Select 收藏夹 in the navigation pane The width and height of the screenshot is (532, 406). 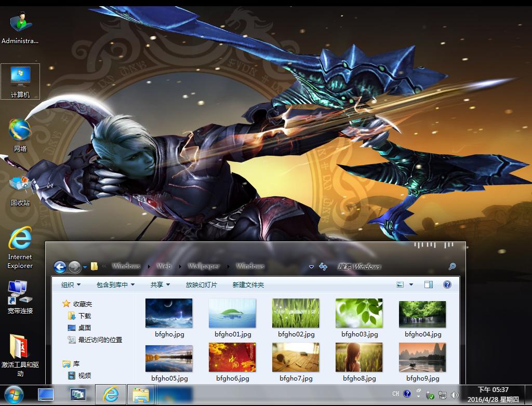(x=78, y=304)
